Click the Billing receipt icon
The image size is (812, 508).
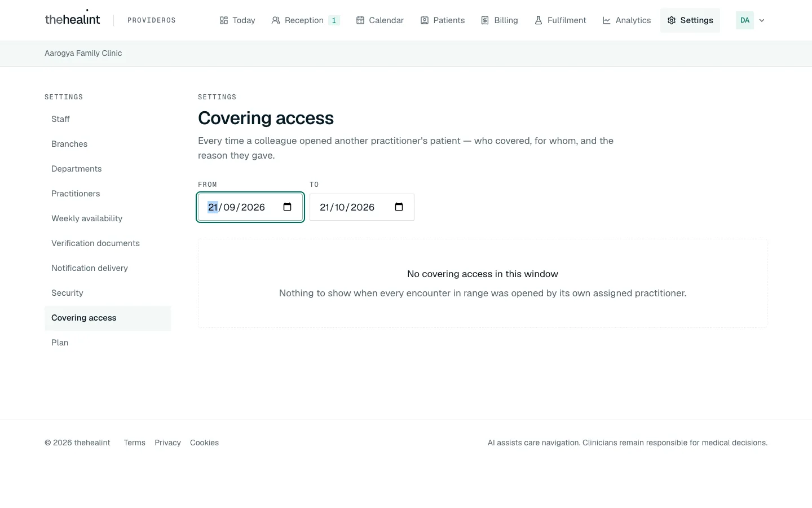[485, 20]
